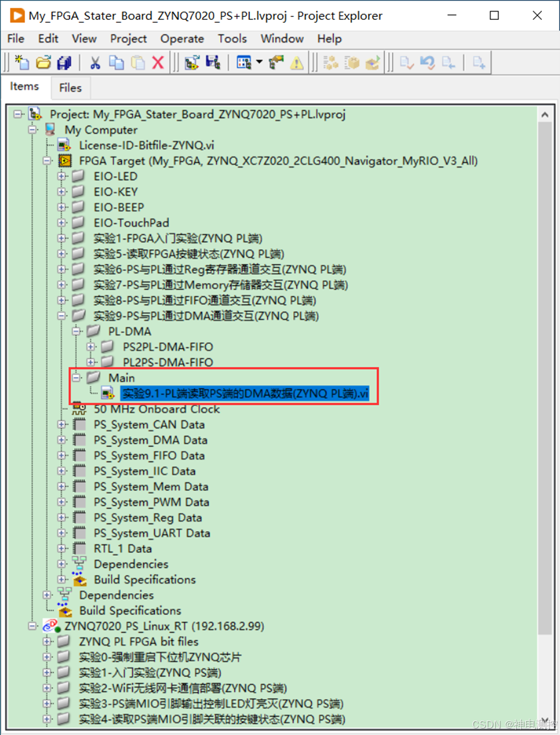The height and width of the screenshot is (735, 560).
Task: Select 实验8-PS与PL通过FIFO通道交互 folder
Action: pos(205,300)
